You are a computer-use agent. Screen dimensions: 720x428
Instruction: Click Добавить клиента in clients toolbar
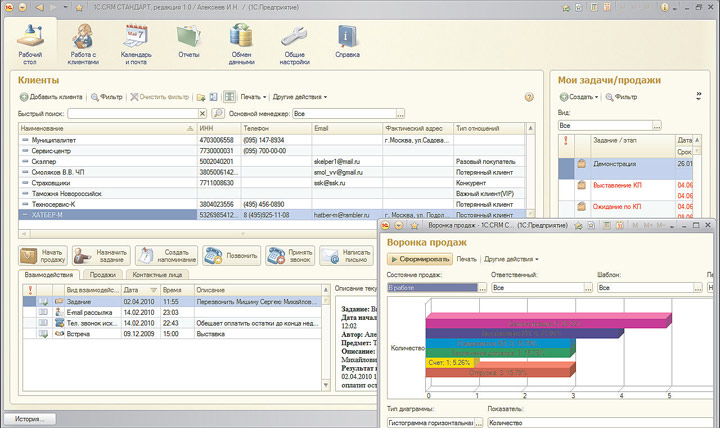click(51, 97)
